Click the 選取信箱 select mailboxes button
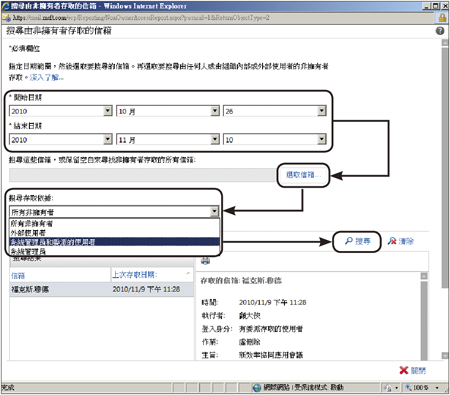 (303, 175)
